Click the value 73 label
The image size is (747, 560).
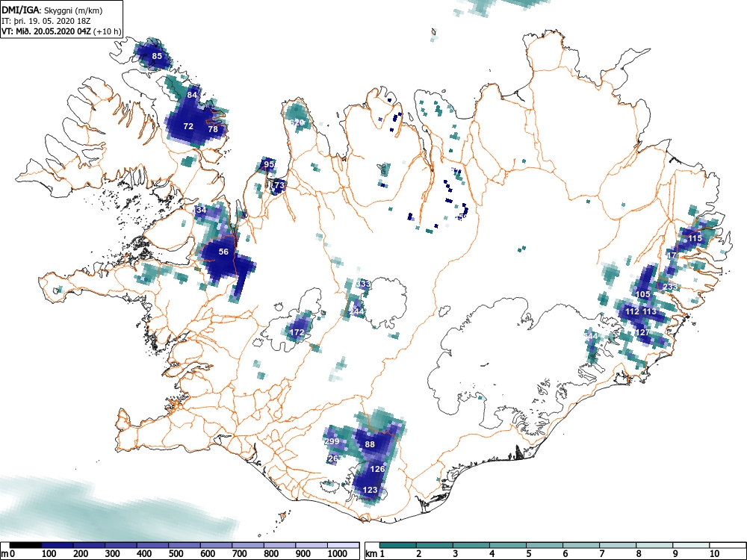click(x=279, y=185)
